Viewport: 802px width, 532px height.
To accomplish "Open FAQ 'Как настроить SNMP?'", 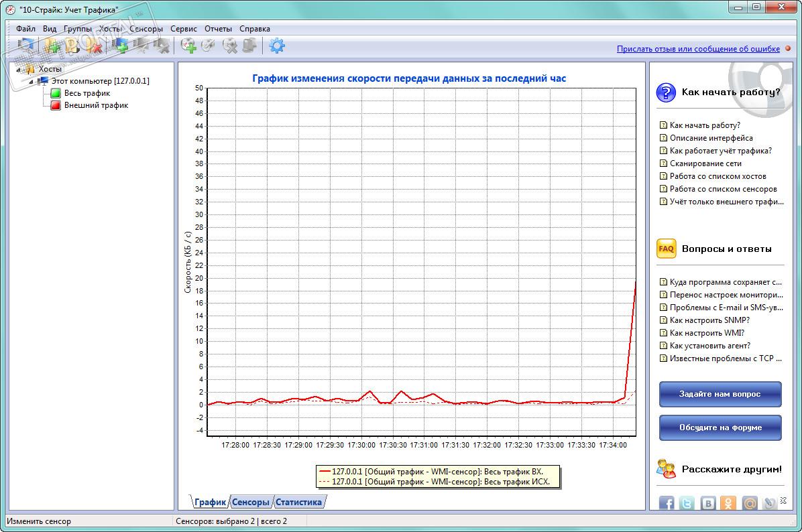I will (709, 320).
